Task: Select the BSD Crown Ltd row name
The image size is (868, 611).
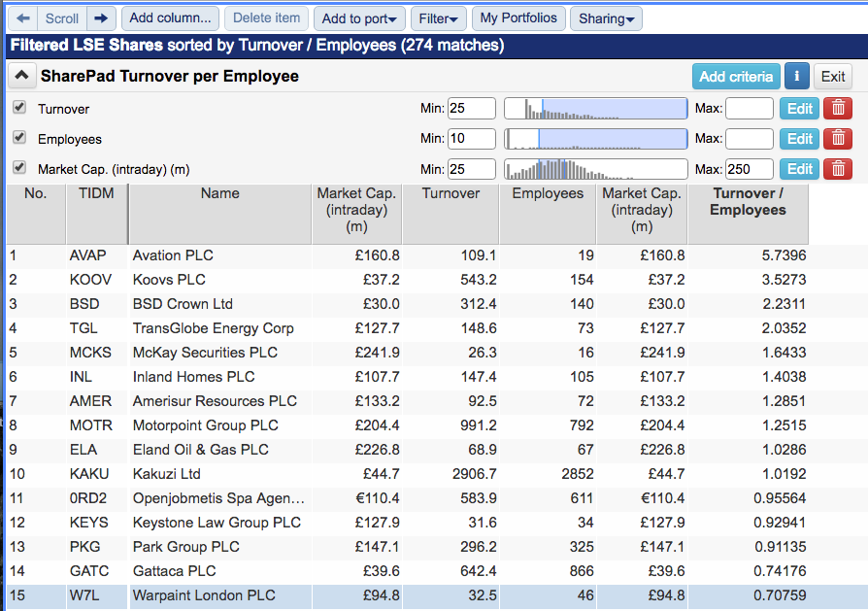Action: (183, 304)
